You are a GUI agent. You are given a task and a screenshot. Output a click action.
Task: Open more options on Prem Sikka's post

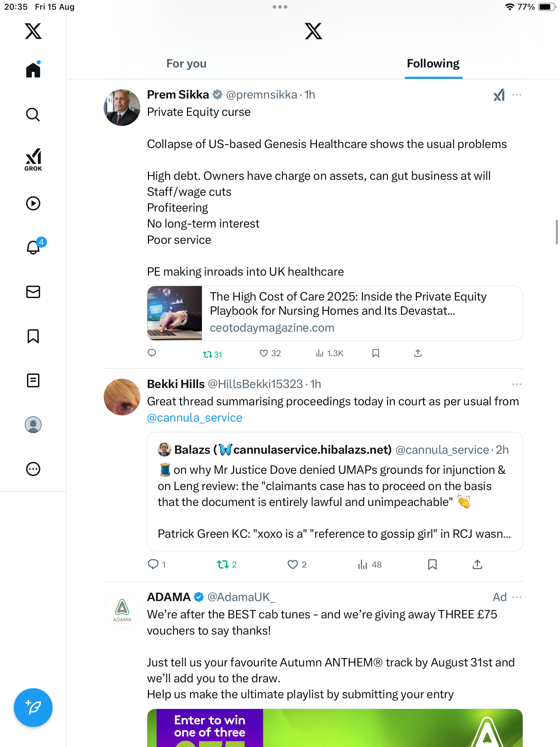click(x=517, y=95)
